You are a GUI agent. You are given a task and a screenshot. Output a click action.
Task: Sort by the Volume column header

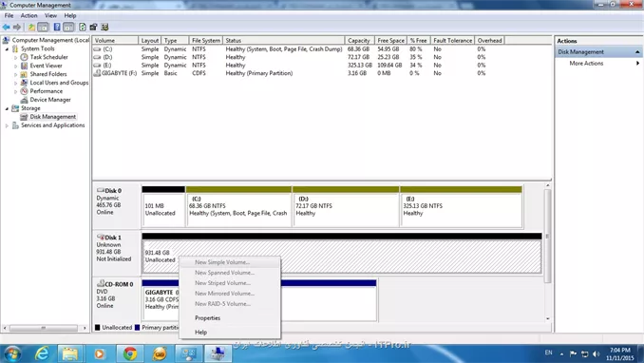pos(116,40)
